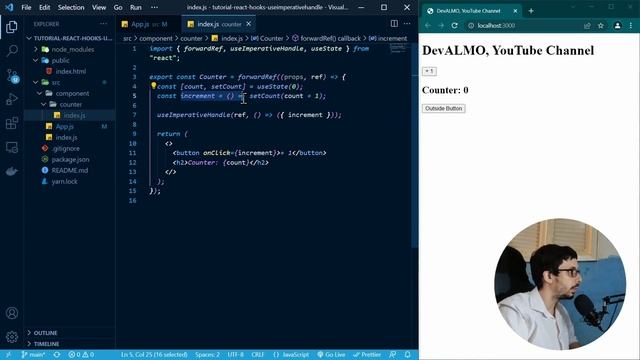Click Prettier in status bar
The height and width of the screenshot is (360, 640).
click(x=367, y=355)
